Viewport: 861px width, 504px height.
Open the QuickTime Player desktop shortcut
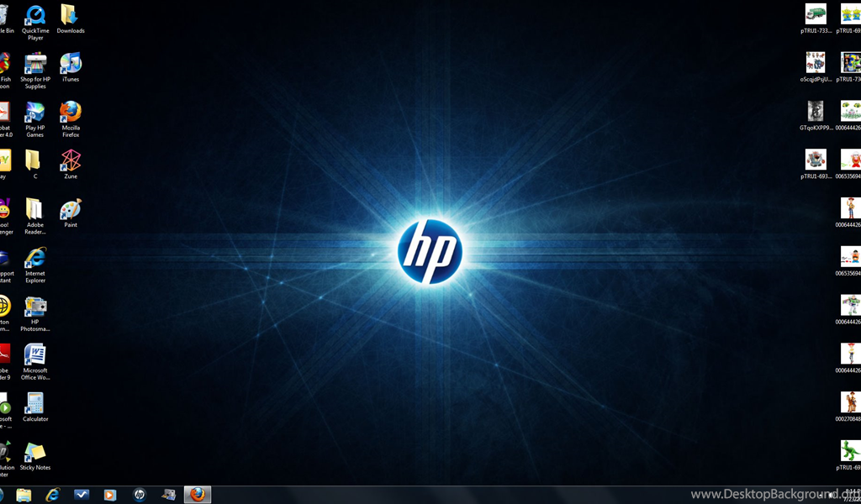[x=35, y=23]
